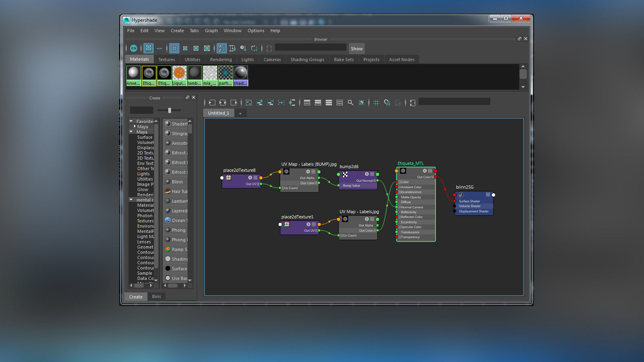Toggle the swatch generation ON button

coord(134,48)
